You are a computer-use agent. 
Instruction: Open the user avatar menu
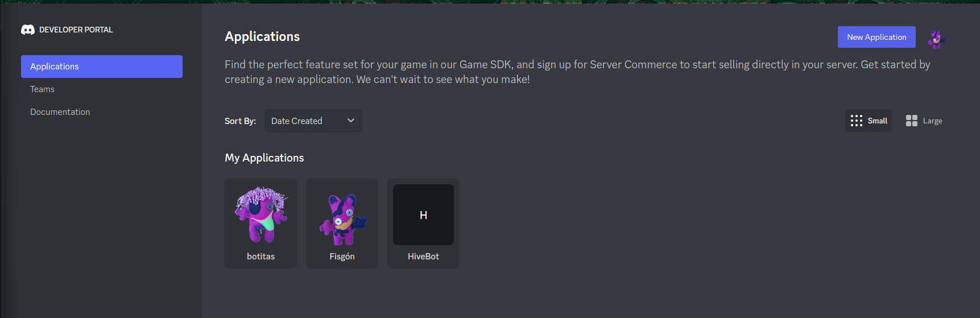click(x=936, y=39)
